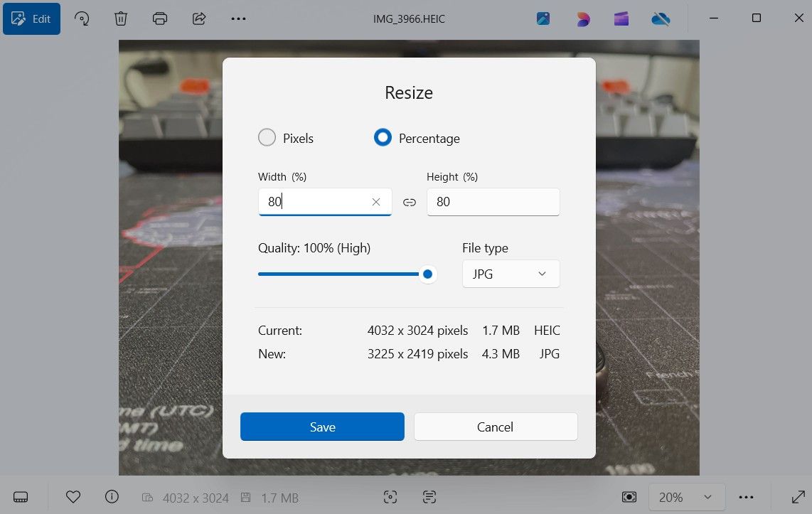Click the share icon in toolbar

(x=199, y=18)
